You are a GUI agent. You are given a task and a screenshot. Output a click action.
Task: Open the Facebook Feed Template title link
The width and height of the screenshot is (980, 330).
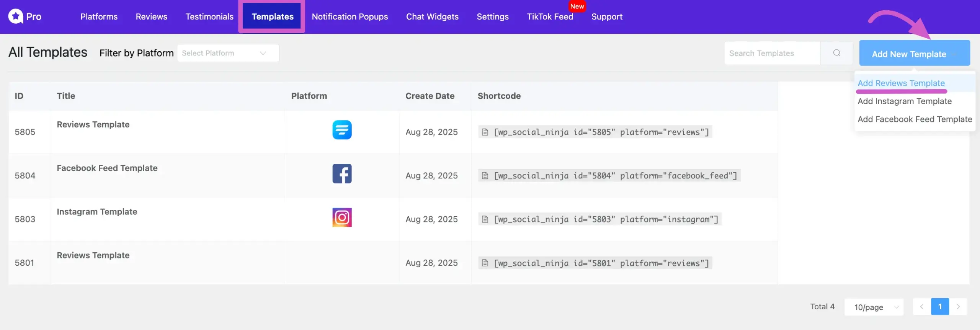[x=107, y=168]
